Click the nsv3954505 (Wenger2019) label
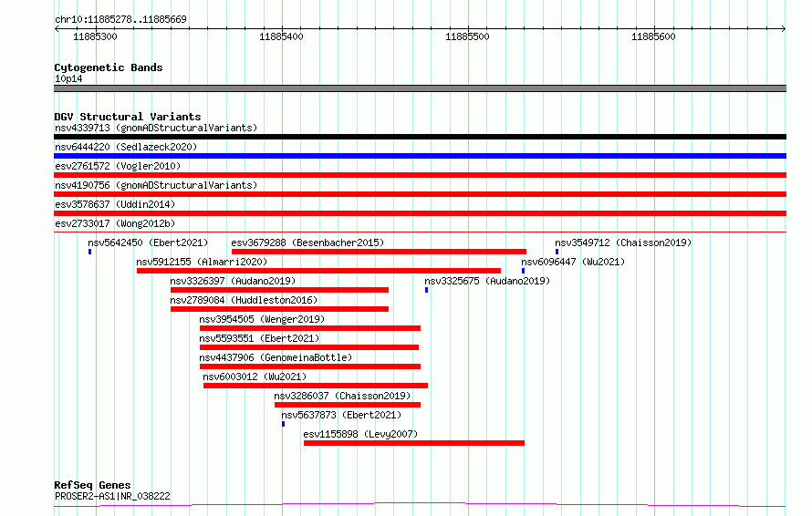 pos(262,319)
